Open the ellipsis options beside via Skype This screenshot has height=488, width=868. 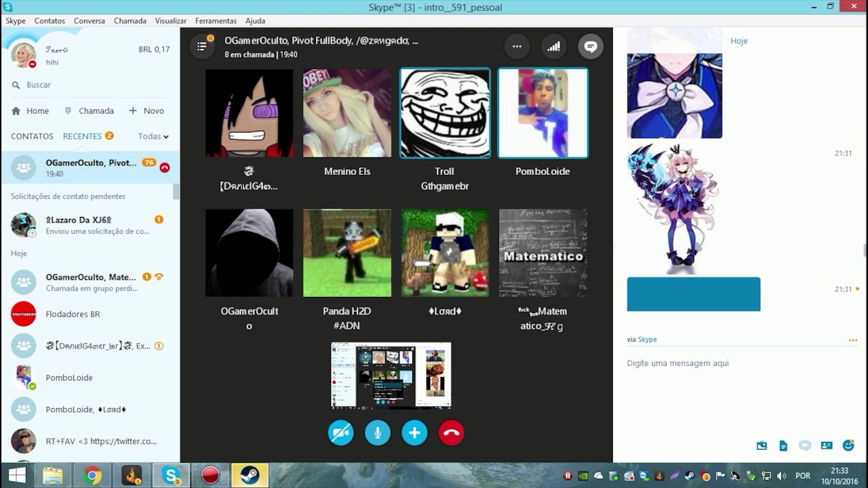[x=852, y=340]
